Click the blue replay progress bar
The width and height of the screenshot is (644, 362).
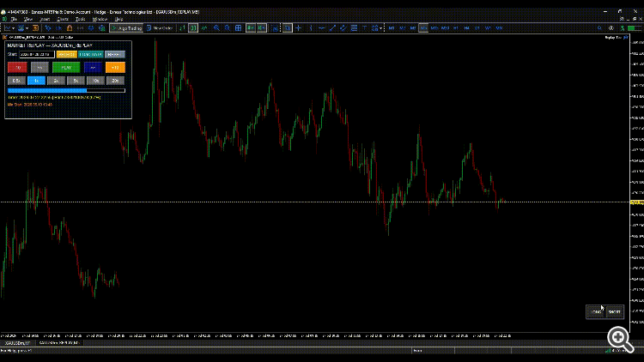coord(66,90)
